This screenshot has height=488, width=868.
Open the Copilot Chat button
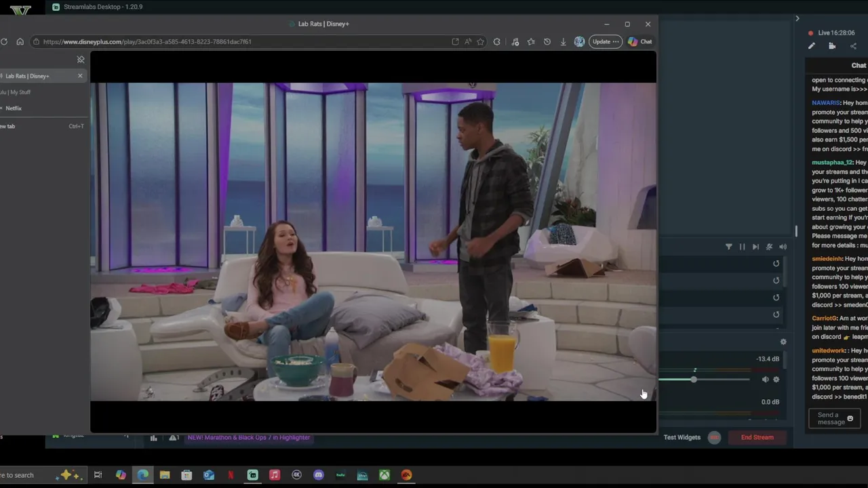pos(640,41)
